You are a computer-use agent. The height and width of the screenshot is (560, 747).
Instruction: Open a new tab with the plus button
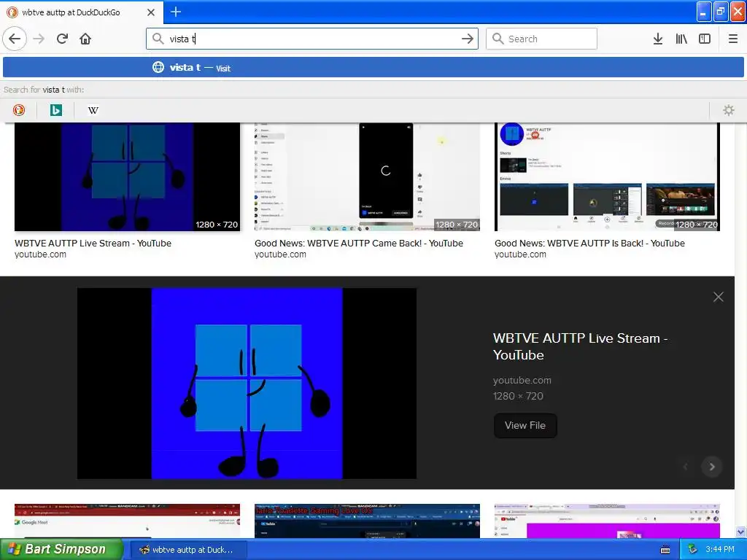[176, 12]
